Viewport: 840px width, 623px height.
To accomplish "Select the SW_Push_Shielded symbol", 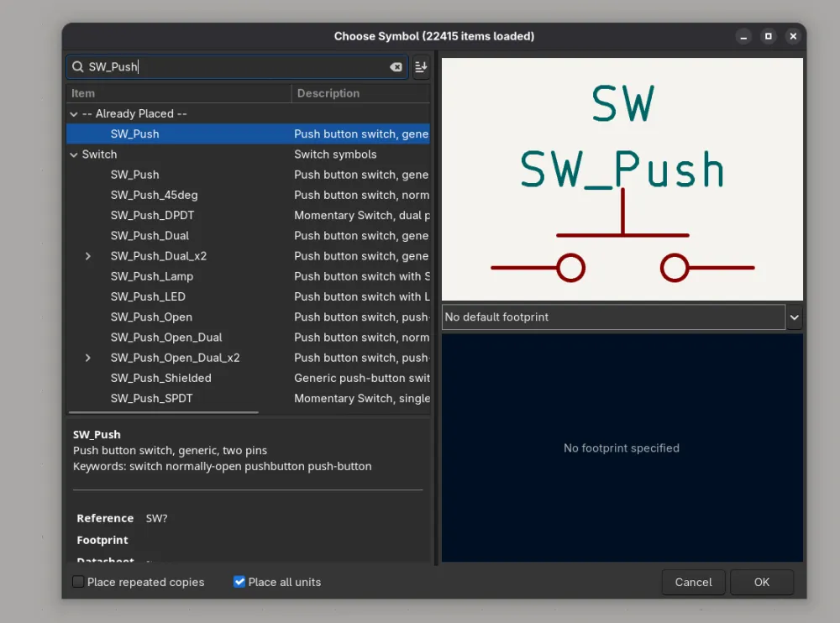I will (160, 378).
